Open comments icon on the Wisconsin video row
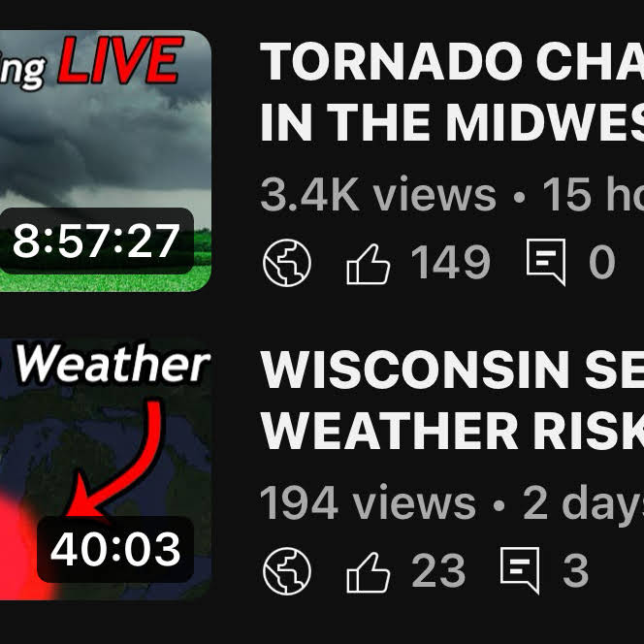 click(519, 571)
